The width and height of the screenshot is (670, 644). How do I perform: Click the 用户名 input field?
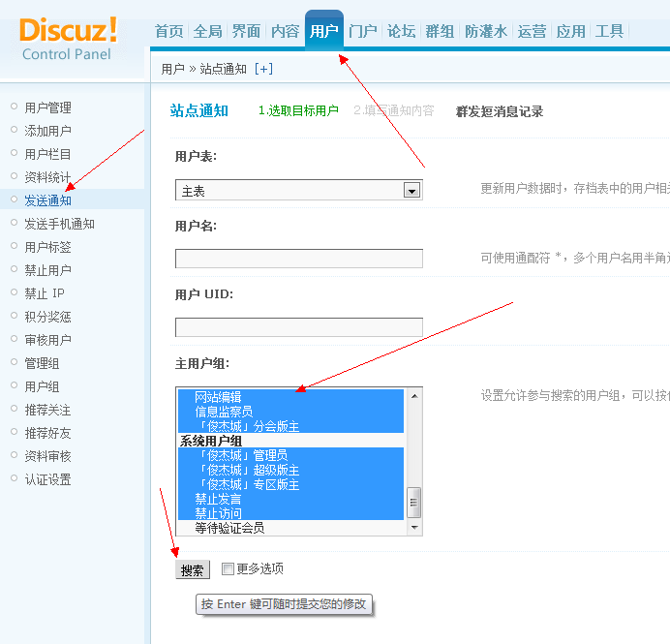tap(299, 259)
